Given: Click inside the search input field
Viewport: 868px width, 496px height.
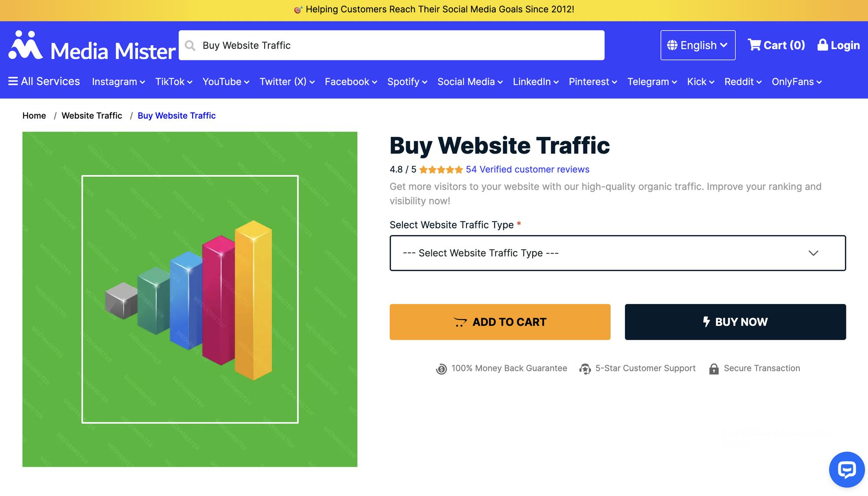Looking at the screenshot, I should tap(391, 45).
